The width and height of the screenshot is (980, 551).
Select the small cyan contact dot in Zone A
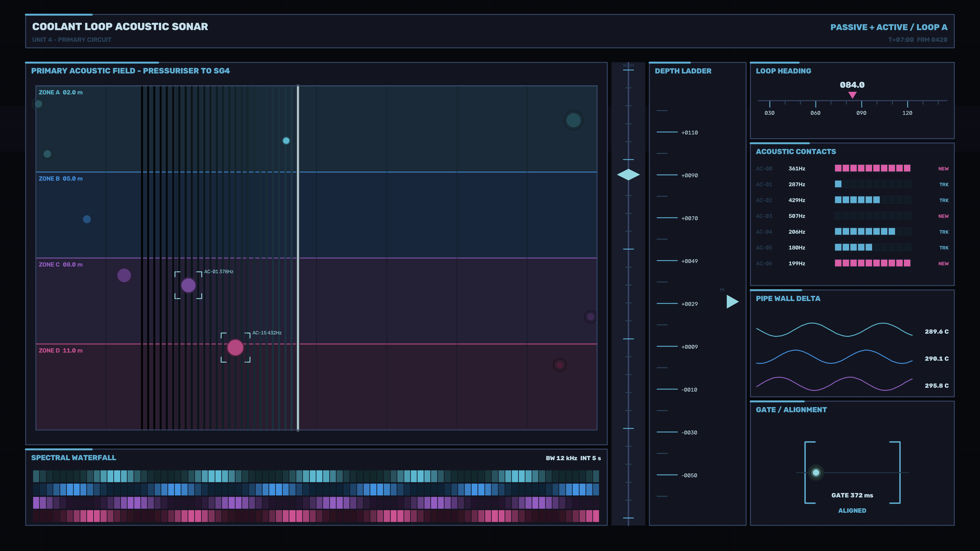pos(286,141)
